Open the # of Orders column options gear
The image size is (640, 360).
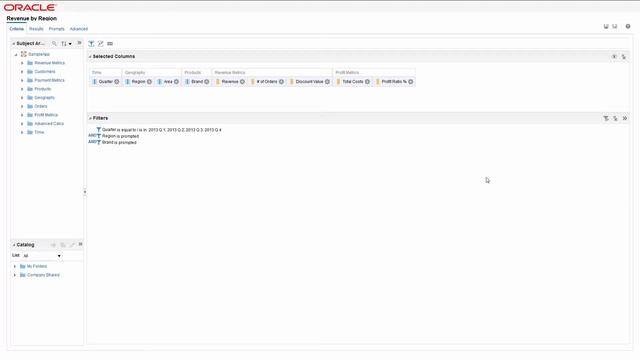point(281,82)
